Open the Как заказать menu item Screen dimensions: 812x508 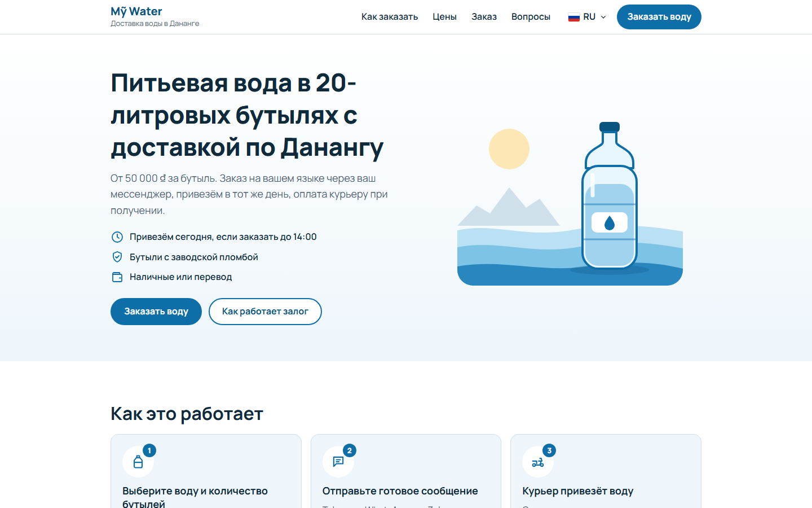pos(390,17)
